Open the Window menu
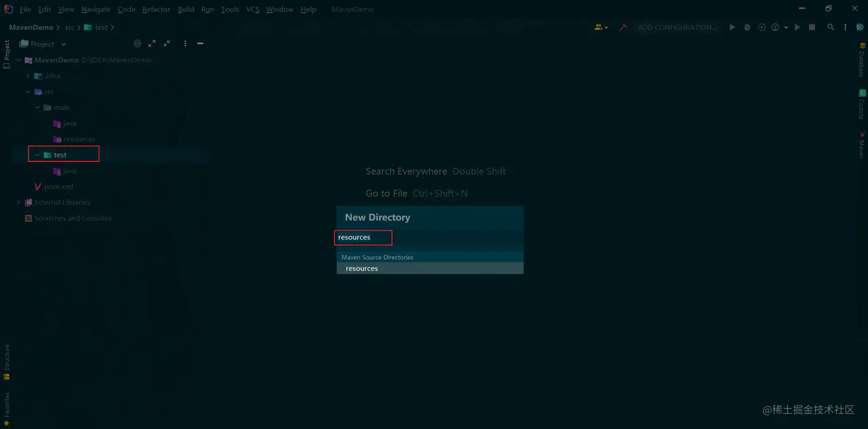The width and height of the screenshot is (868, 429). tap(280, 9)
